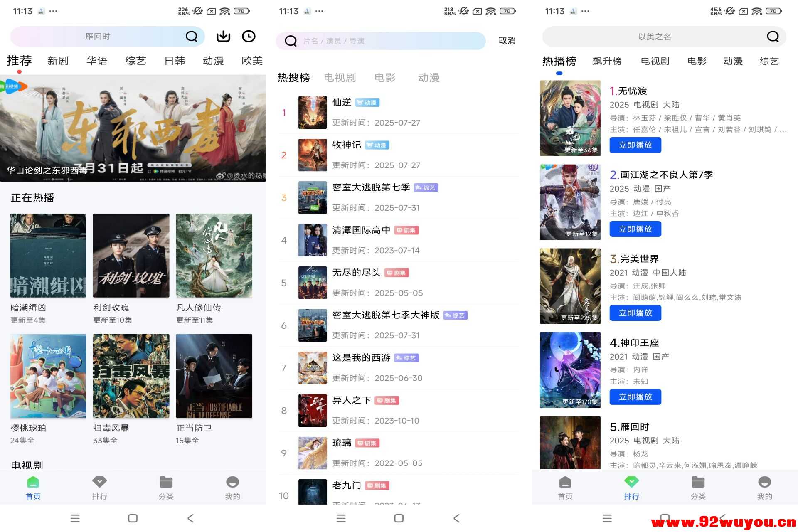This screenshot has width=798, height=532.
Task: Select the 欧美 category tab
Action: click(252, 61)
